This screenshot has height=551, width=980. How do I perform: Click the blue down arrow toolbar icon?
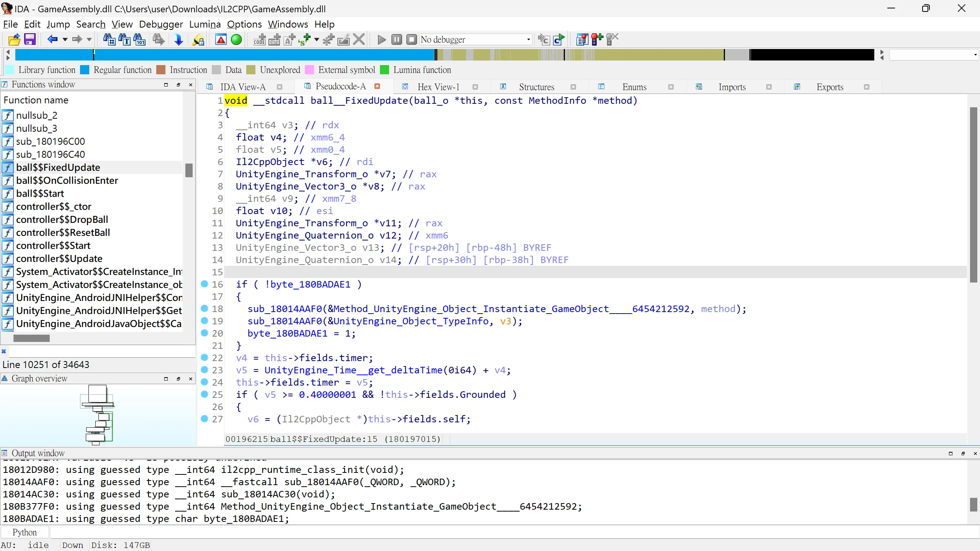pyautogui.click(x=178, y=39)
